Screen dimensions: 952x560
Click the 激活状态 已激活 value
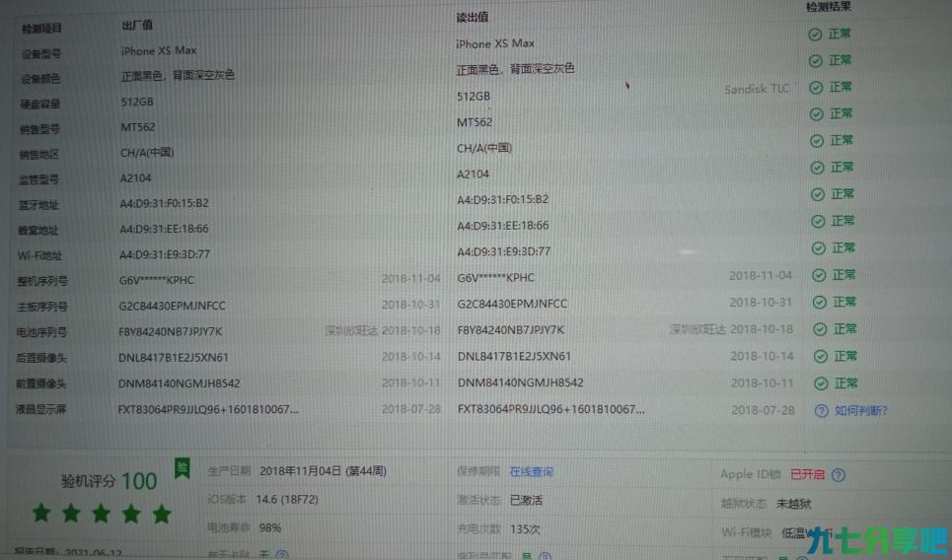pyautogui.click(x=527, y=501)
